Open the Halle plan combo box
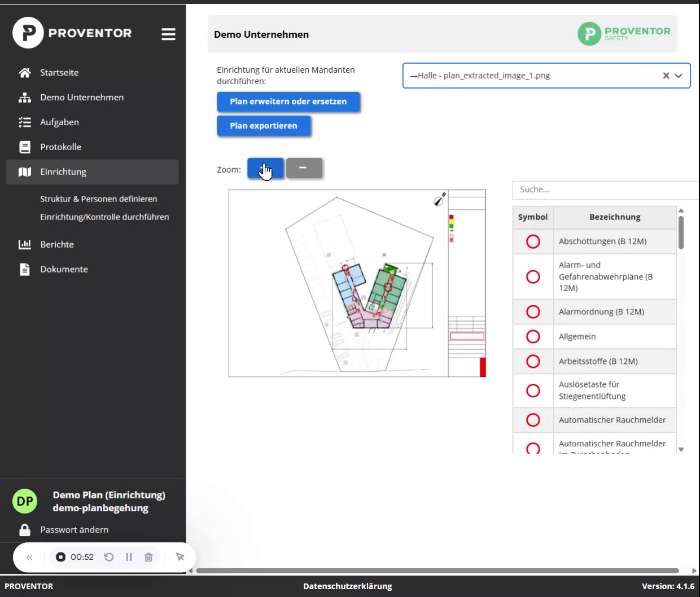 click(x=546, y=76)
